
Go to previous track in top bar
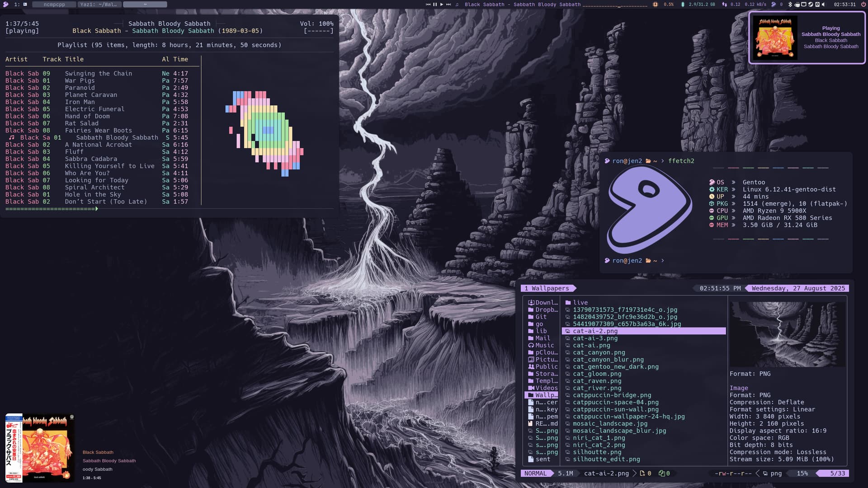click(428, 5)
